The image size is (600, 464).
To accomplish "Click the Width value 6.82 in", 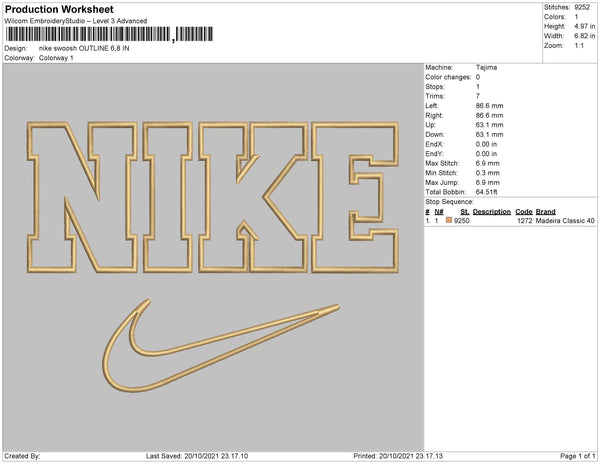I will [x=584, y=36].
